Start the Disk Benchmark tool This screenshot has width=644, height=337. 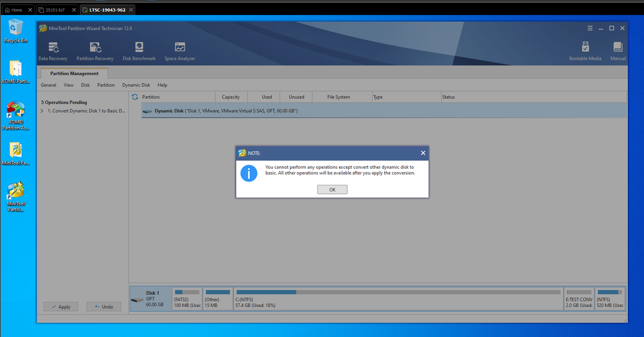(139, 51)
